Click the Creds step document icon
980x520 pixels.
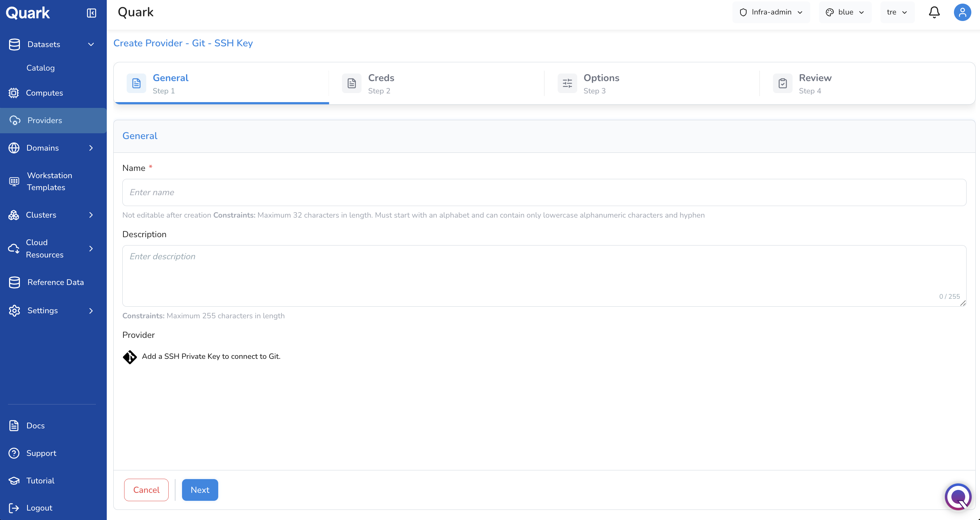(351, 83)
